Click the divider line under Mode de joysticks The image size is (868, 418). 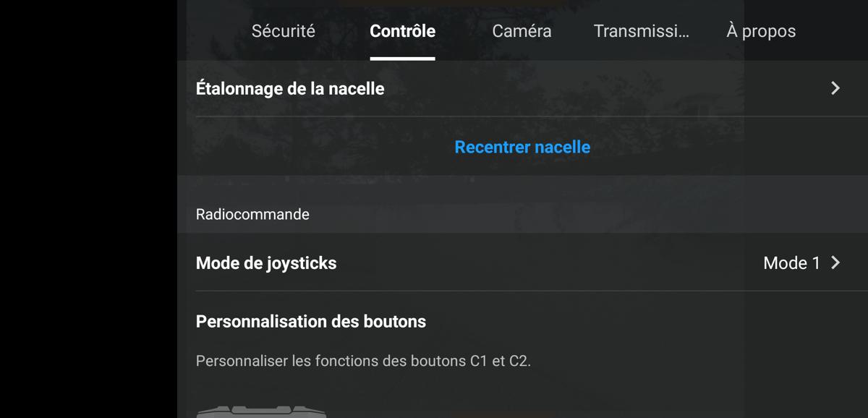(x=532, y=291)
